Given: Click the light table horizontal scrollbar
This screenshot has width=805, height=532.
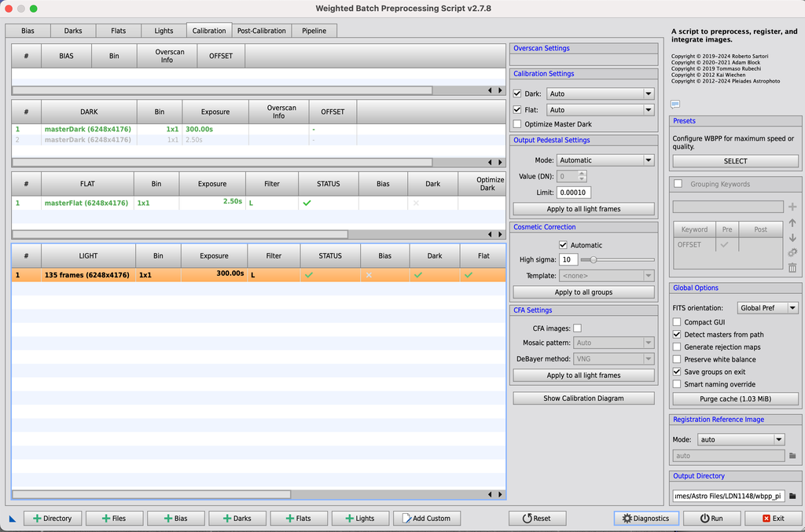Looking at the screenshot, I should click(152, 494).
